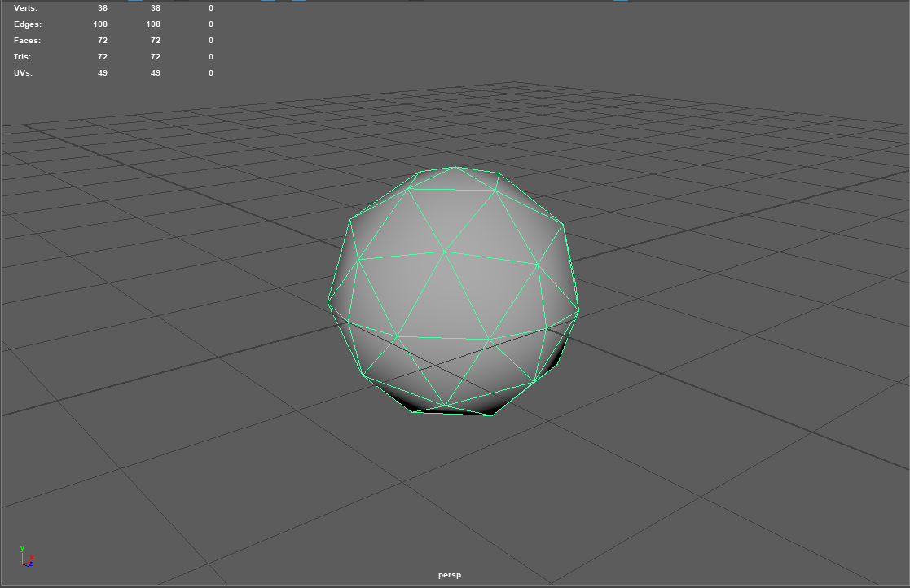Select the low-poly sphere mesh
The image size is (910, 588).
click(x=453, y=290)
